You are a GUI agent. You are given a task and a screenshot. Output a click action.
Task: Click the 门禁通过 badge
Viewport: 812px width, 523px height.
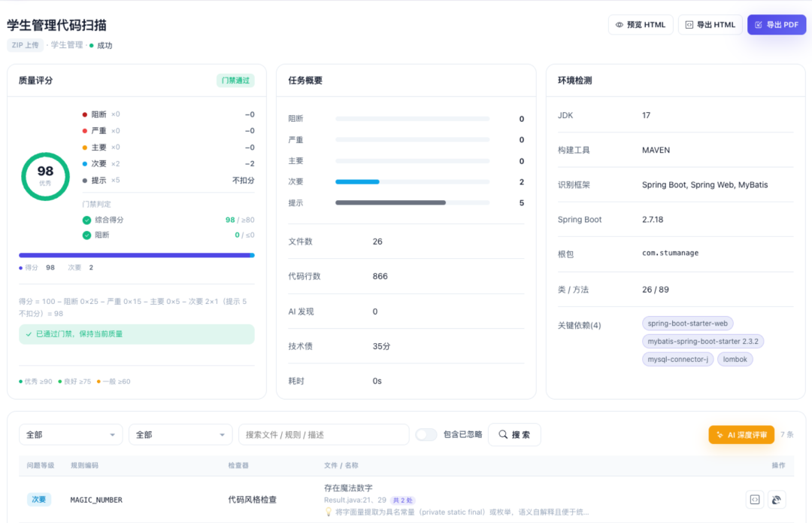tap(235, 81)
